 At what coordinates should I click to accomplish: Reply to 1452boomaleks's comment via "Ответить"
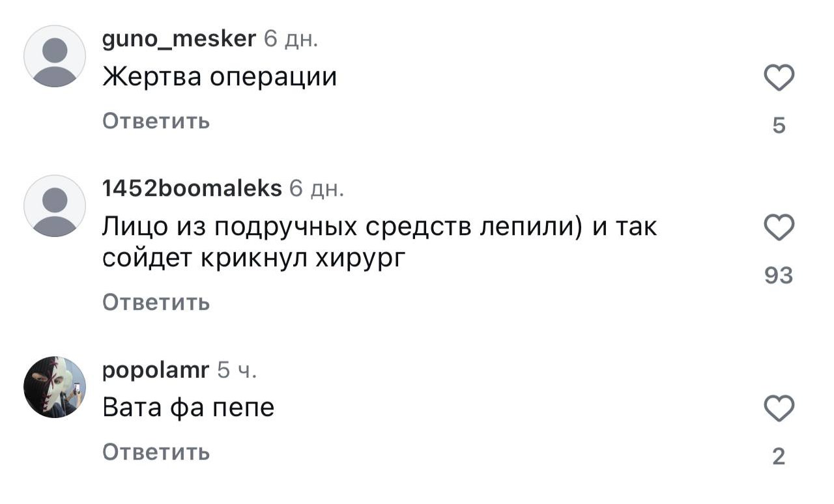(156, 303)
